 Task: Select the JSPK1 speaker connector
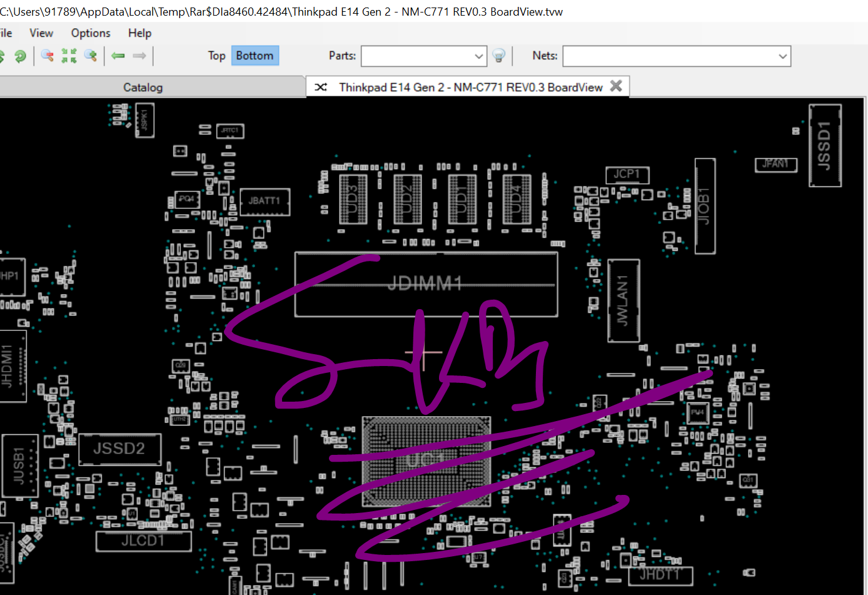144,120
